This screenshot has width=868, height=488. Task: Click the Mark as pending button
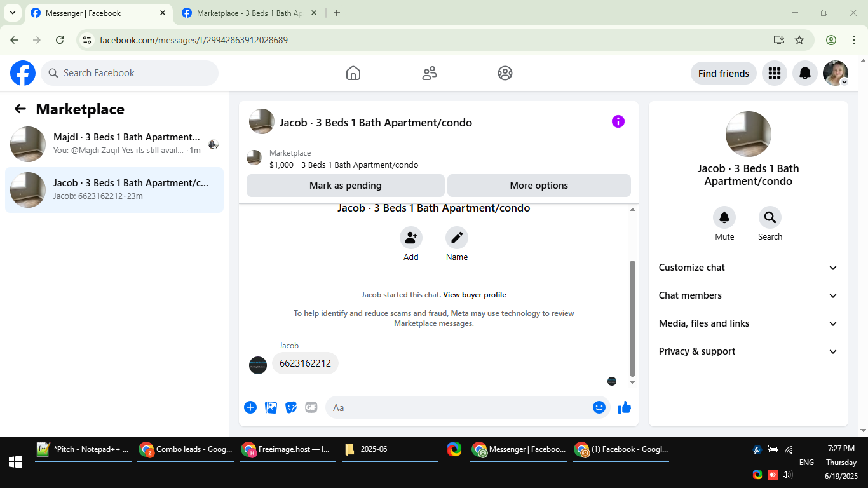[x=346, y=186]
